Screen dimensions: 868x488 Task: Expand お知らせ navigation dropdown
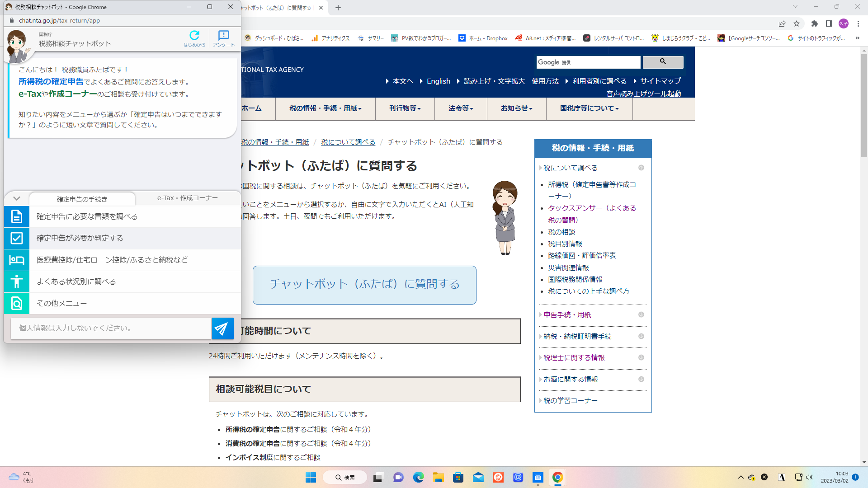coord(517,108)
